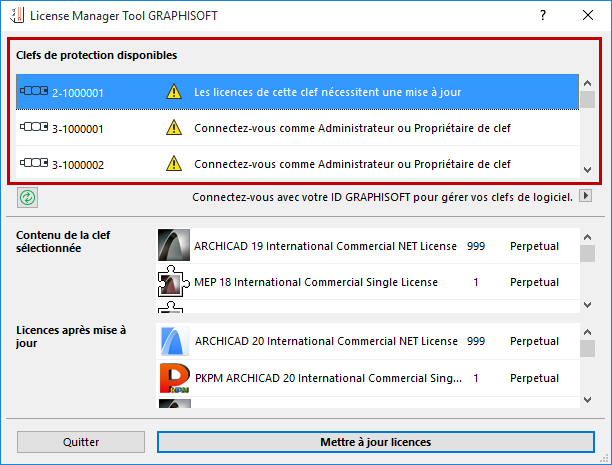612x465 pixels.
Task: Select protection key 3-1000001
Action: pyautogui.click(x=297, y=128)
